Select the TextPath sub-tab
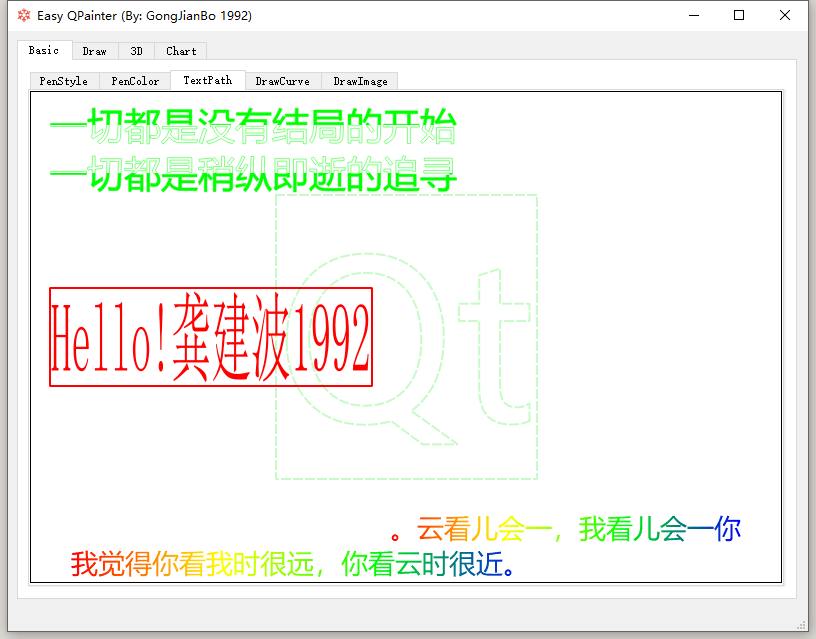The image size is (816, 639). [208, 80]
